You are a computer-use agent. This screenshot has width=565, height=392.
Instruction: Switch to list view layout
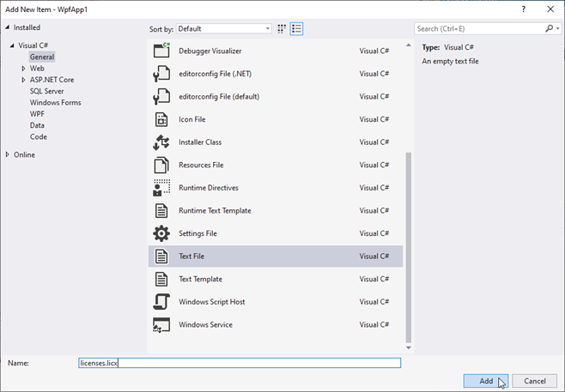pos(296,28)
